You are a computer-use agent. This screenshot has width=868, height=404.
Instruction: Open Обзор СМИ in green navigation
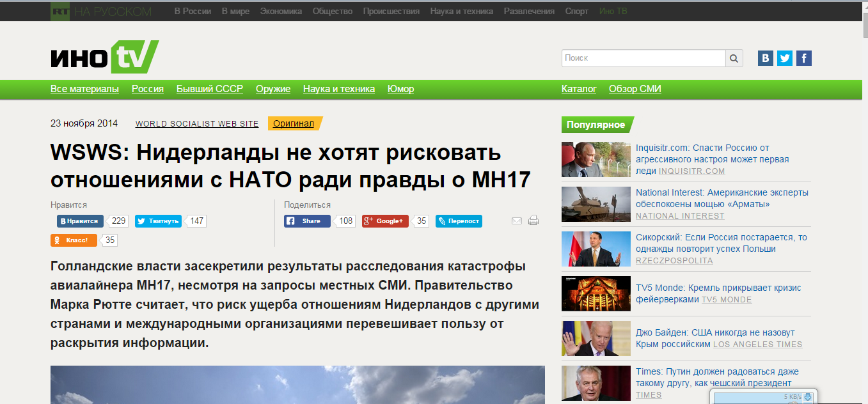[x=635, y=89]
